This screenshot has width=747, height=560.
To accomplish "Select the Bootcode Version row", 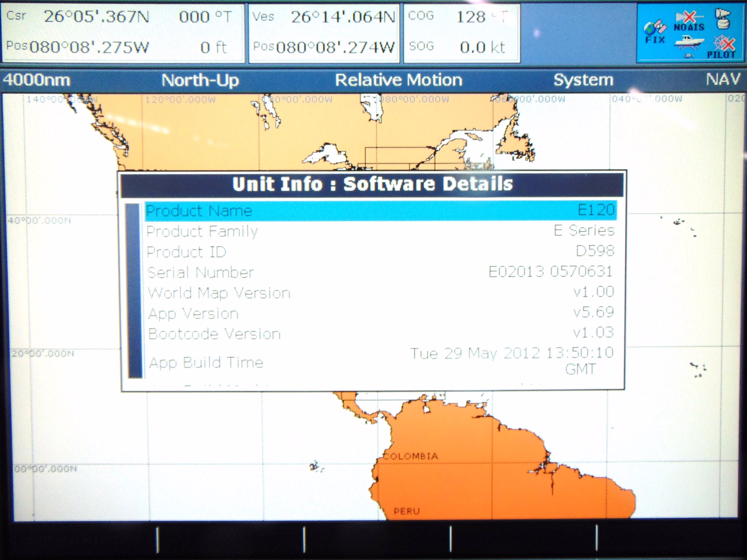I will [380, 333].
